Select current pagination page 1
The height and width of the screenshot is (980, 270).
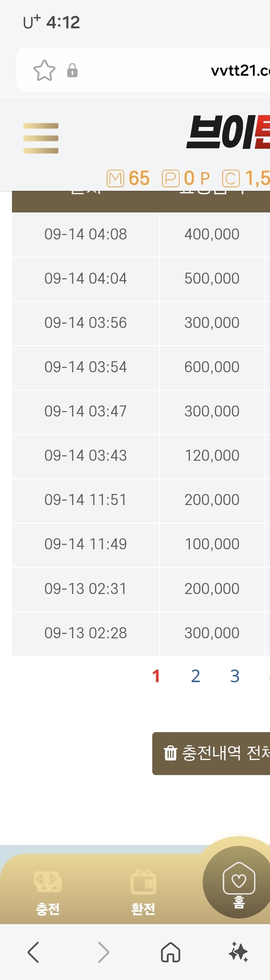point(156,676)
